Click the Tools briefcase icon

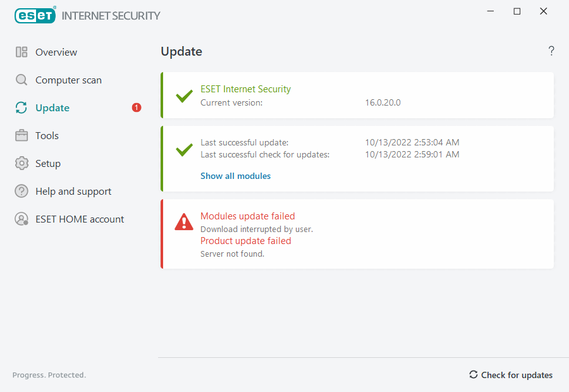click(21, 136)
